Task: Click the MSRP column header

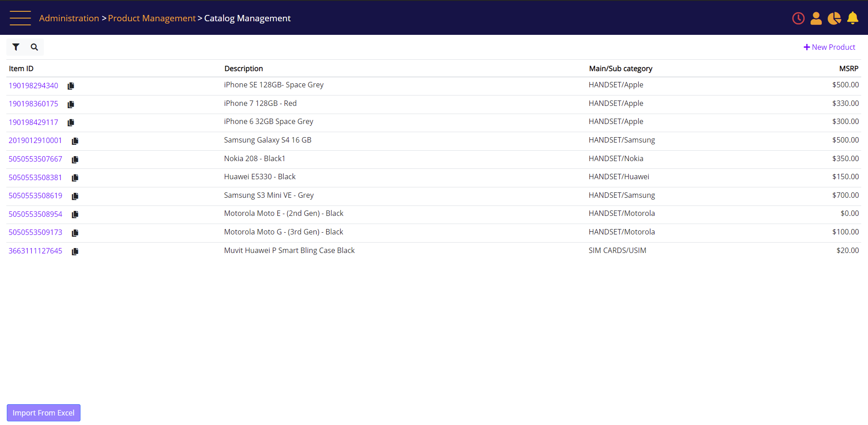Action: pyautogui.click(x=849, y=68)
